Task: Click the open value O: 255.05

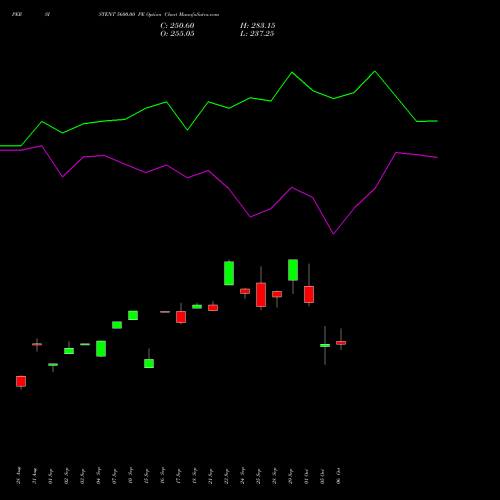Action: coord(177,34)
